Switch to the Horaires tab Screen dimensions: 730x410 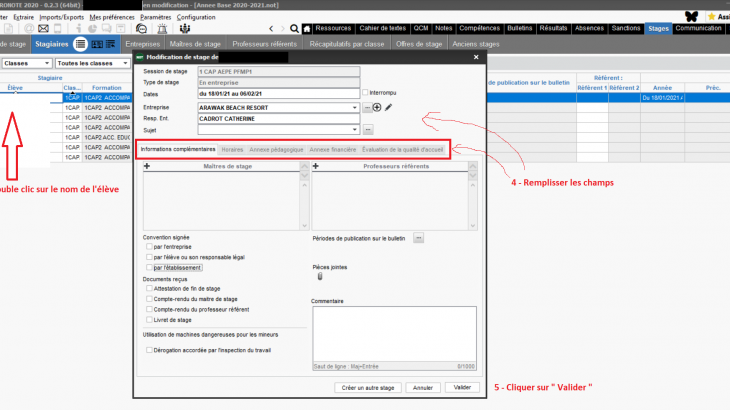(x=233, y=148)
